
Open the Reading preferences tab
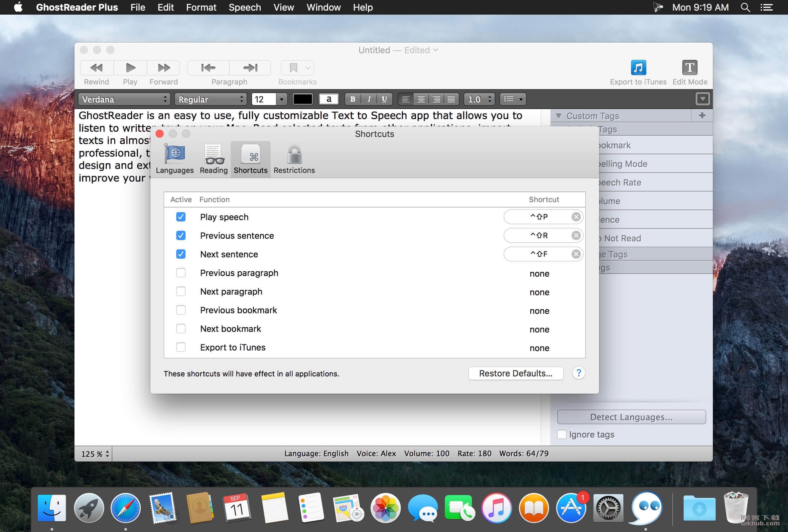[x=213, y=159]
